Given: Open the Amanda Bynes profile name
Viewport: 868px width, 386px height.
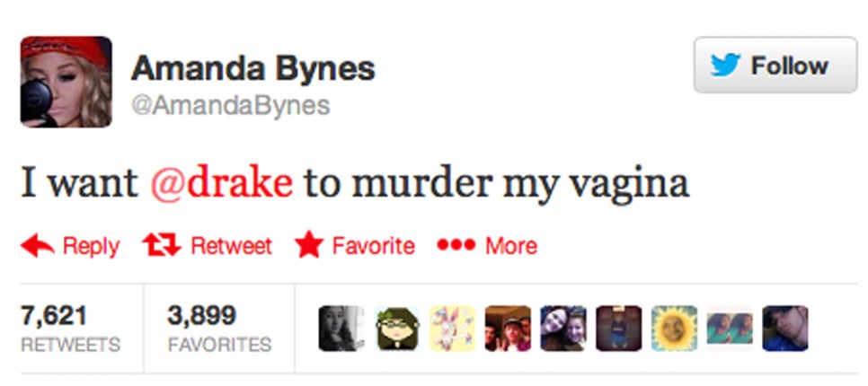Looking at the screenshot, I should pyautogui.click(x=253, y=69).
